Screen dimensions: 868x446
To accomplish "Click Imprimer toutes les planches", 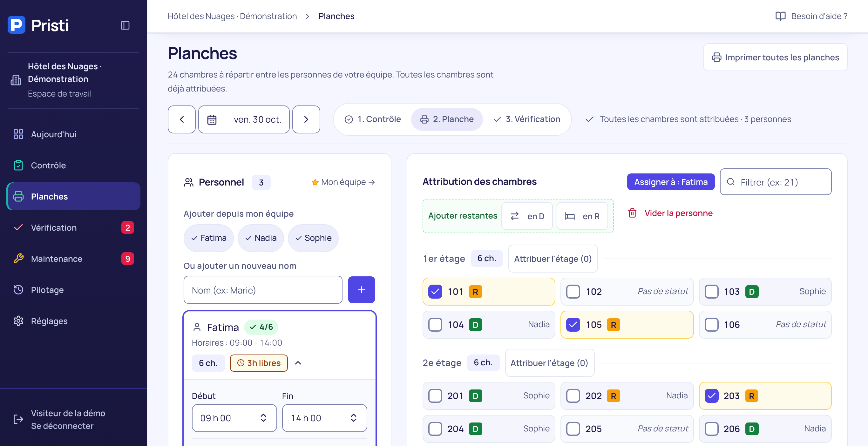I will tap(775, 57).
